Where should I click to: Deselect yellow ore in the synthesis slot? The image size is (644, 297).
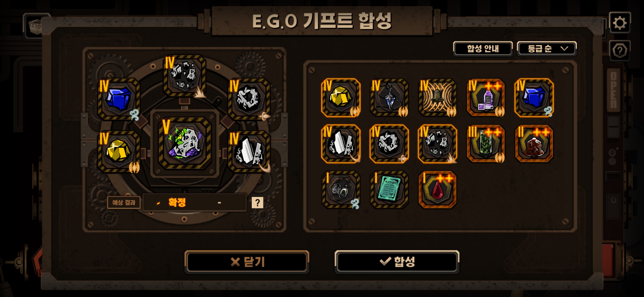[119, 152]
